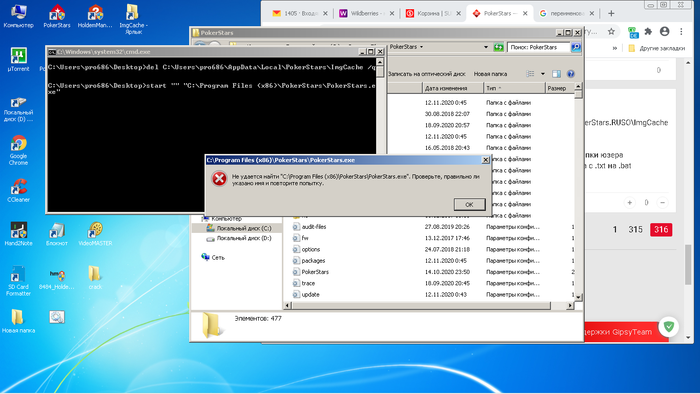Sort by the Тип column header
Screen dimensions: 700x394
514,88
